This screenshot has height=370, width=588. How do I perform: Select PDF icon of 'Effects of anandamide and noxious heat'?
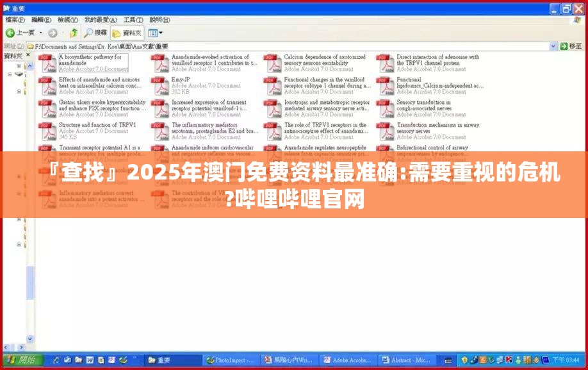47,85
